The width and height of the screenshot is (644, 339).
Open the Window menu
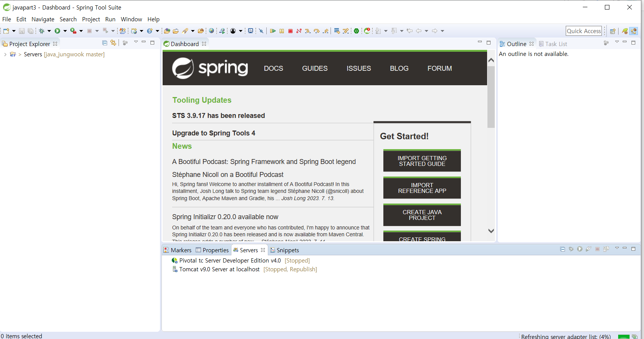click(x=131, y=19)
